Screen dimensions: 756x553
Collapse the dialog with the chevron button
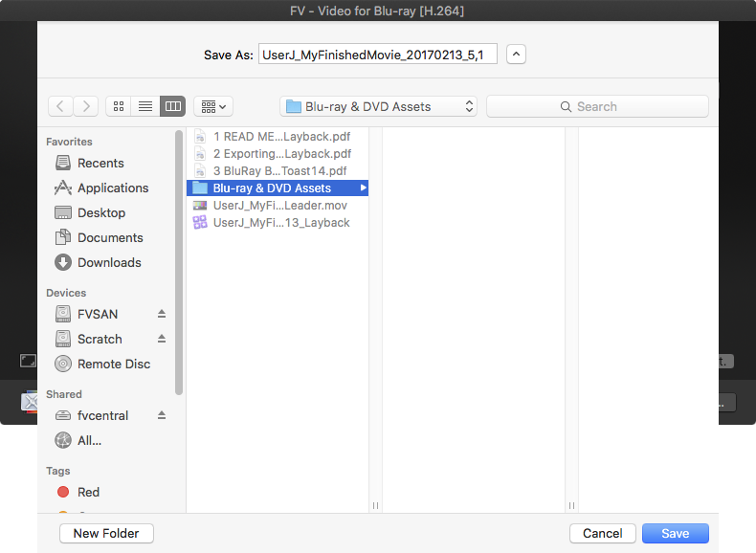pos(516,54)
